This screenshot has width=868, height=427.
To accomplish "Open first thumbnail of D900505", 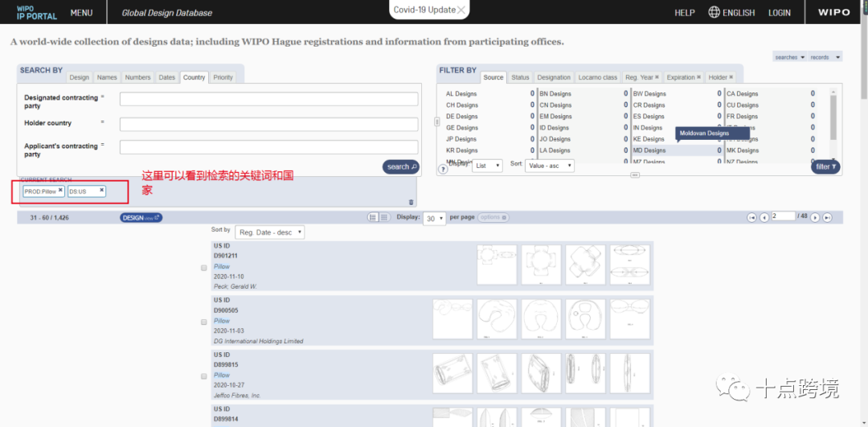I will coord(452,319).
